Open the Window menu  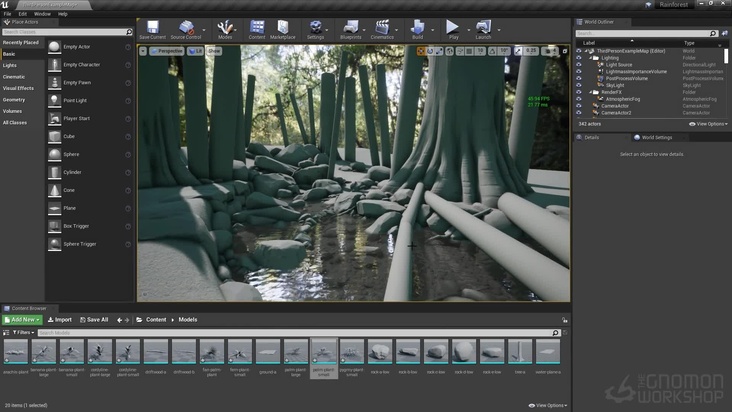click(x=42, y=14)
